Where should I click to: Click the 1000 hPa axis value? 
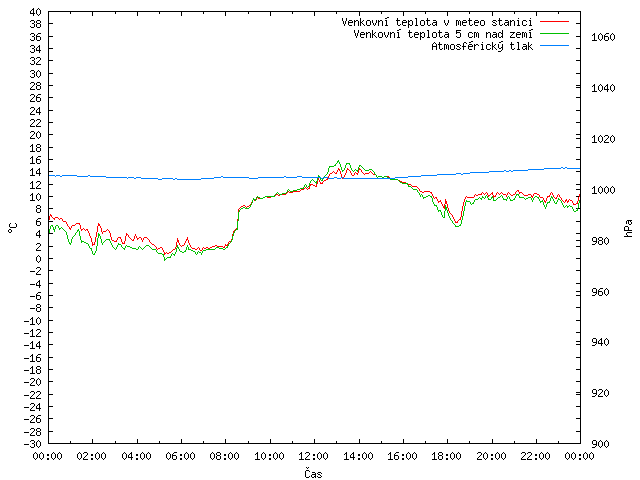(603, 190)
